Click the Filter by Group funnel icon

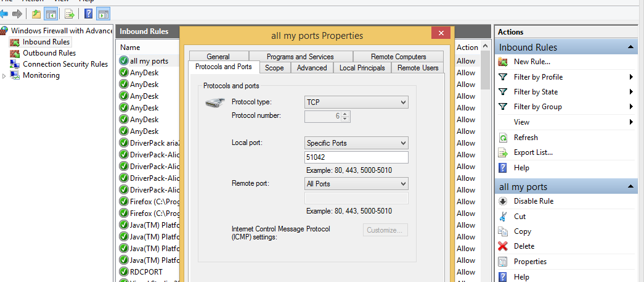click(x=503, y=107)
